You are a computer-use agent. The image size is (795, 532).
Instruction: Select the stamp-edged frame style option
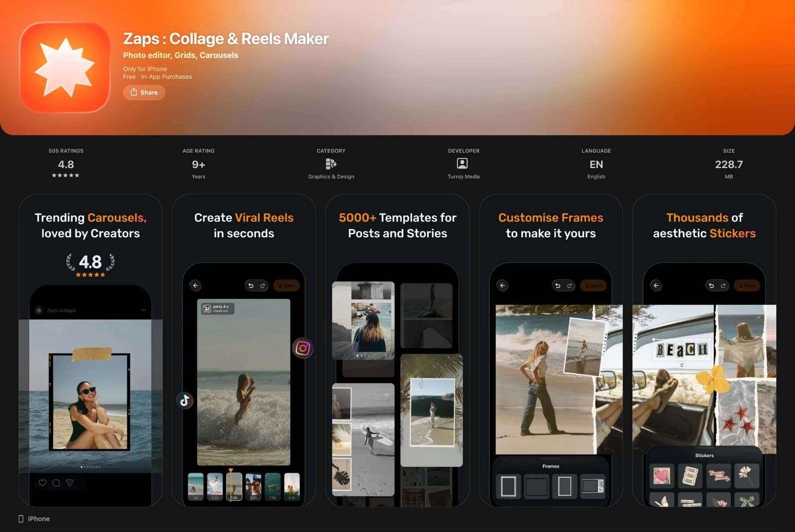[564, 486]
